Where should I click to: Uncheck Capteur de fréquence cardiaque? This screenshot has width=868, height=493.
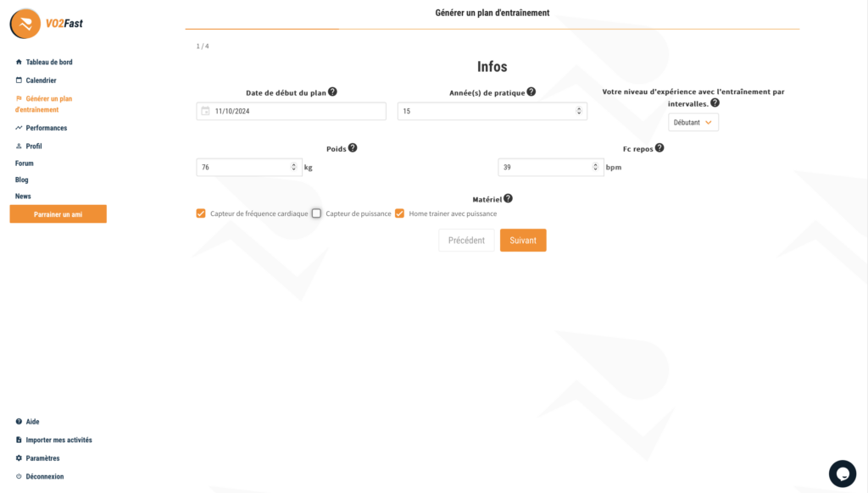(x=201, y=213)
